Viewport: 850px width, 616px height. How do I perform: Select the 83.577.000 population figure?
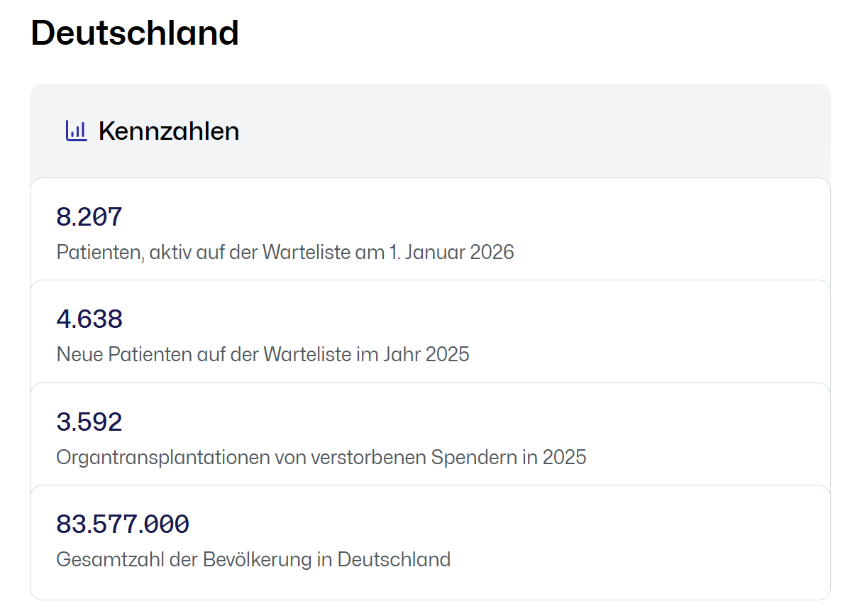(123, 524)
